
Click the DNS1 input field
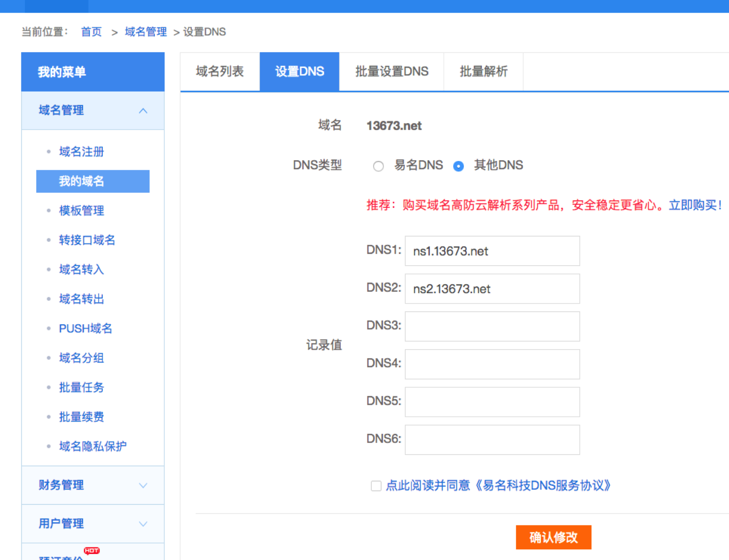pos(492,251)
